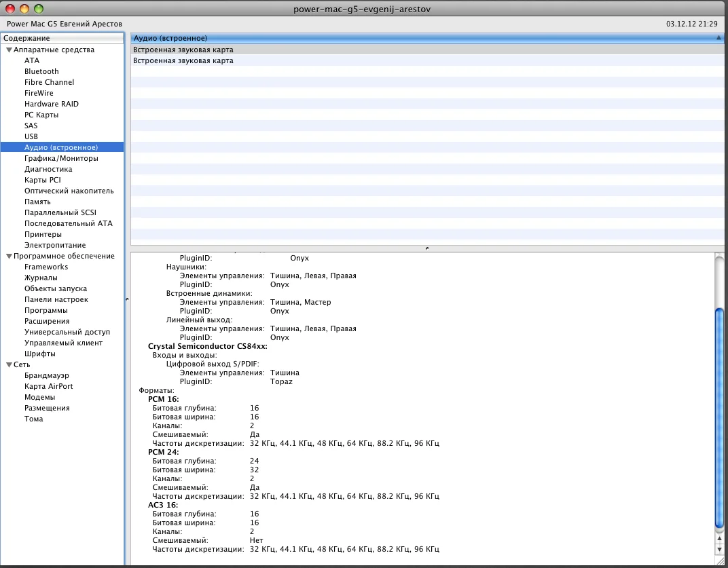This screenshot has width=728, height=568.
Task: Click the sidebar divider handle
Action: click(x=127, y=299)
